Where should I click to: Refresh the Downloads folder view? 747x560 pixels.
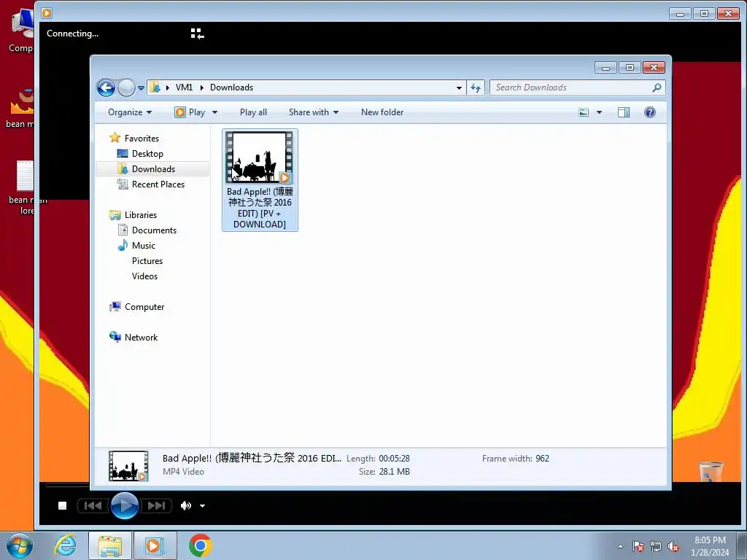[476, 87]
